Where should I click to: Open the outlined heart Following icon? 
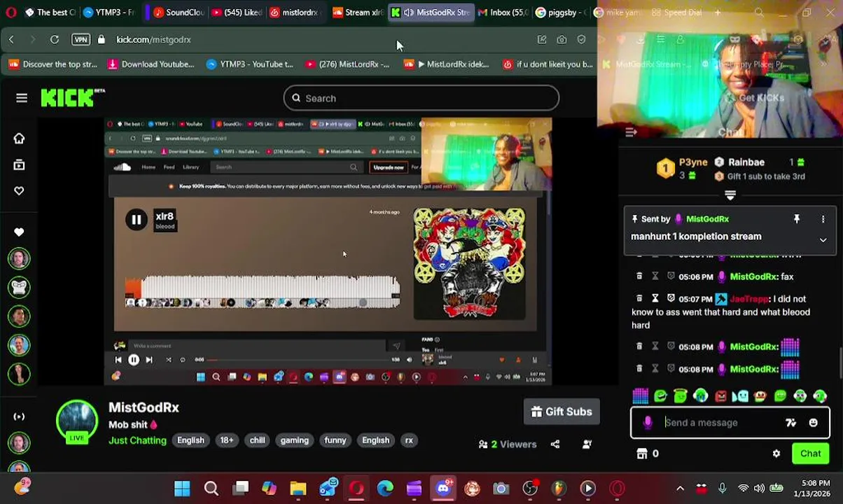coord(19,191)
